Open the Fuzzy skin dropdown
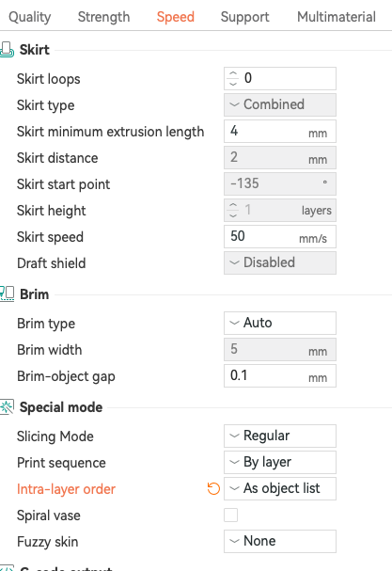 280,541
